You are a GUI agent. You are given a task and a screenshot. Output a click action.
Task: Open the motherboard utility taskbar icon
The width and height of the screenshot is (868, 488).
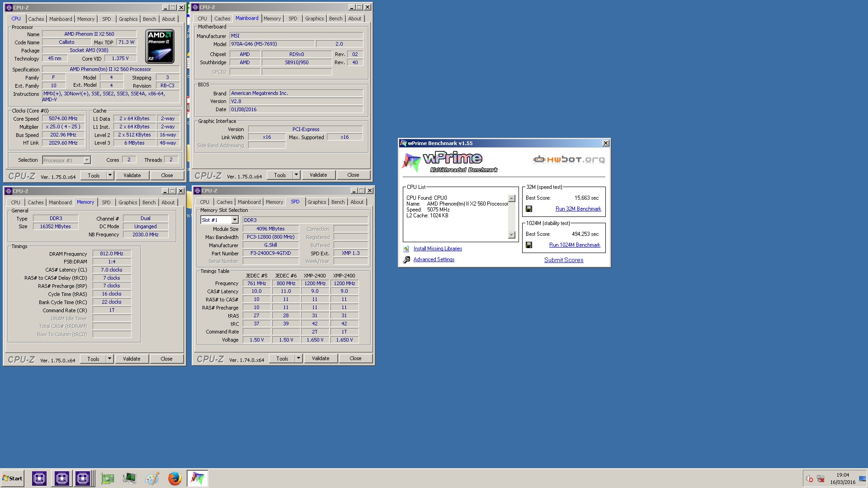point(108,478)
